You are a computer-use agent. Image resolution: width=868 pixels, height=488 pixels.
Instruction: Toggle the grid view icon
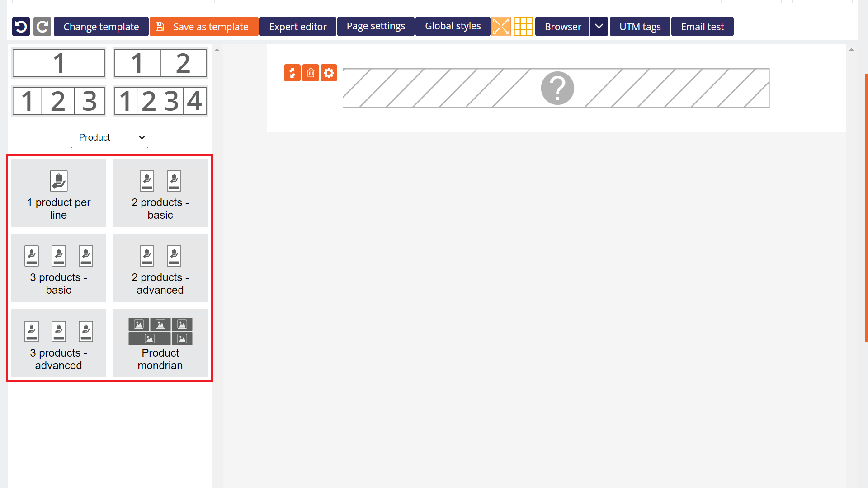pos(523,27)
